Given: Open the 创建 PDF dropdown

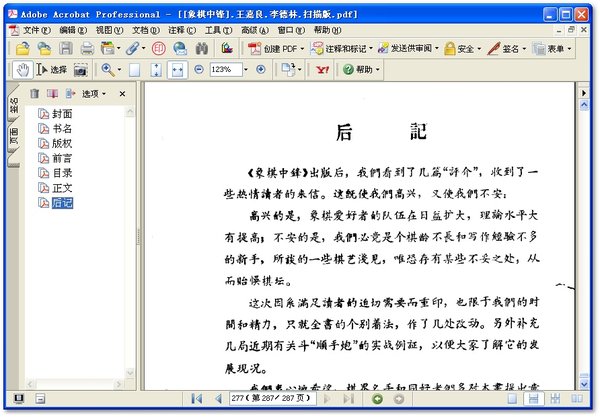Looking at the screenshot, I should pyautogui.click(x=276, y=49).
